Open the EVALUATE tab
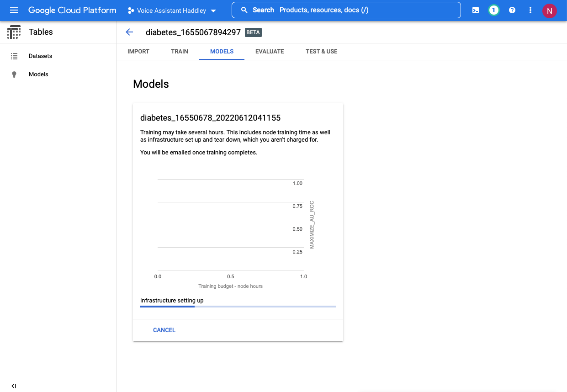 270,52
